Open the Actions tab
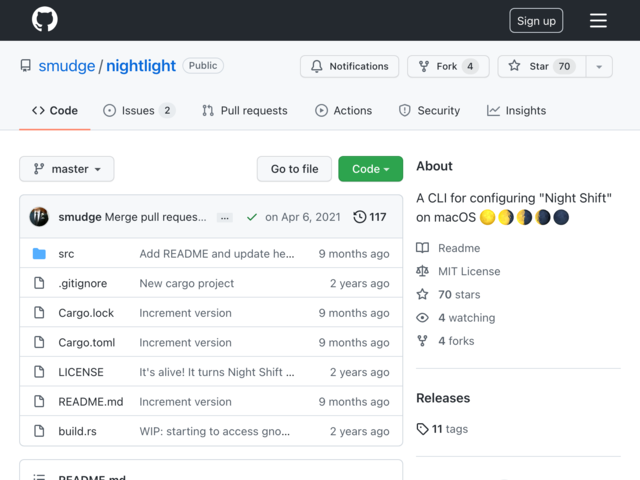 coord(343,111)
